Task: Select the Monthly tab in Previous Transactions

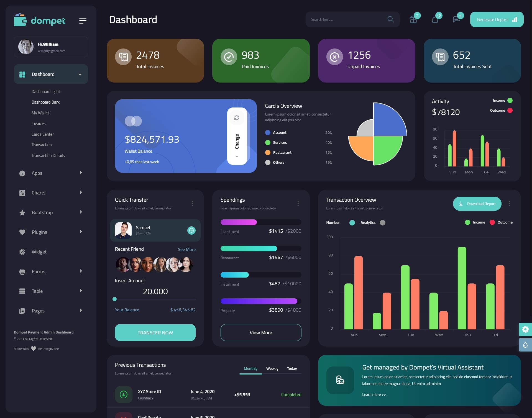Action: (x=250, y=368)
